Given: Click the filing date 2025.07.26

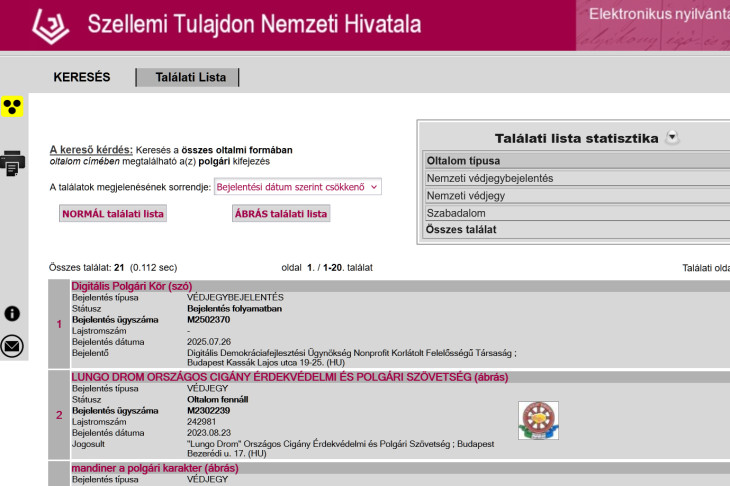Looking at the screenshot, I should (209, 342).
